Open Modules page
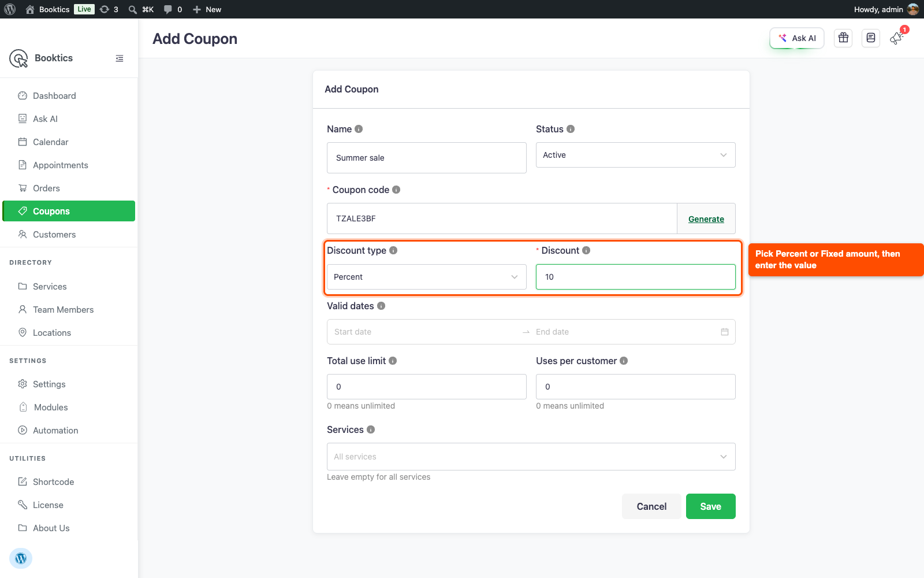This screenshot has height=578, width=924. (x=69, y=407)
